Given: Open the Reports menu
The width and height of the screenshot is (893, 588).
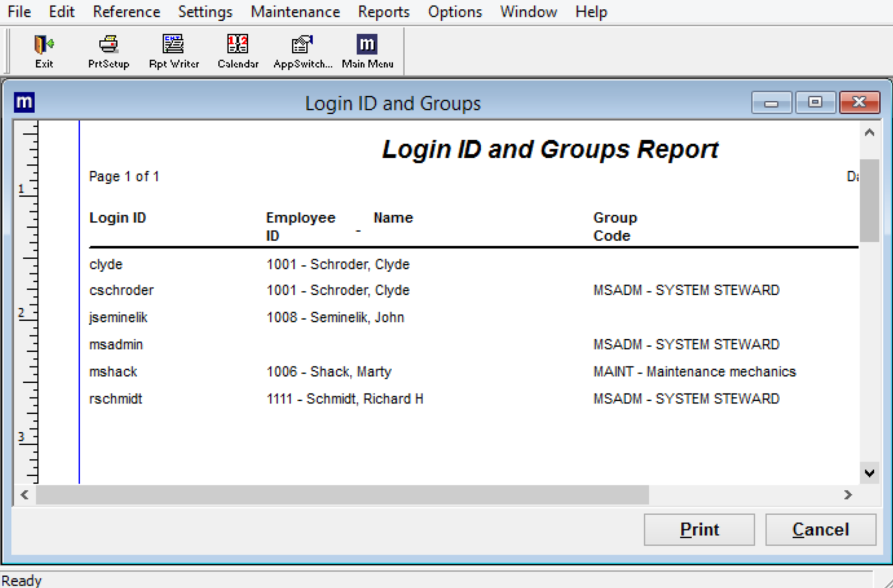Looking at the screenshot, I should (383, 11).
